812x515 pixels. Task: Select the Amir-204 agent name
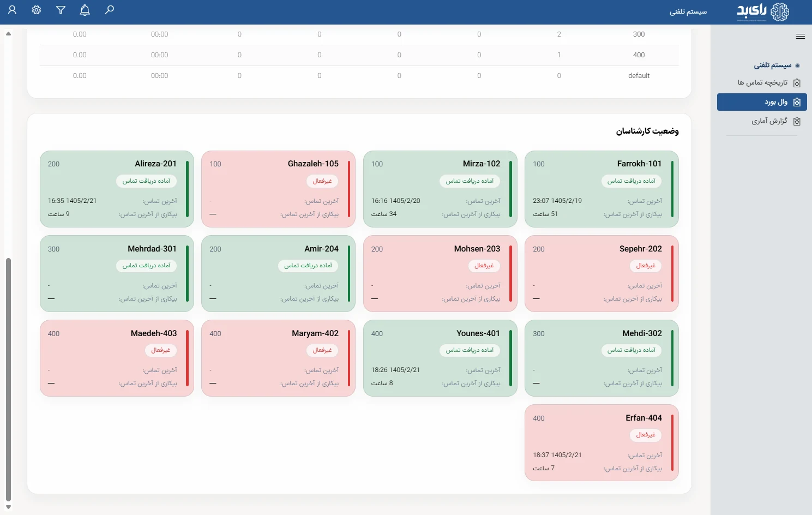point(321,249)
